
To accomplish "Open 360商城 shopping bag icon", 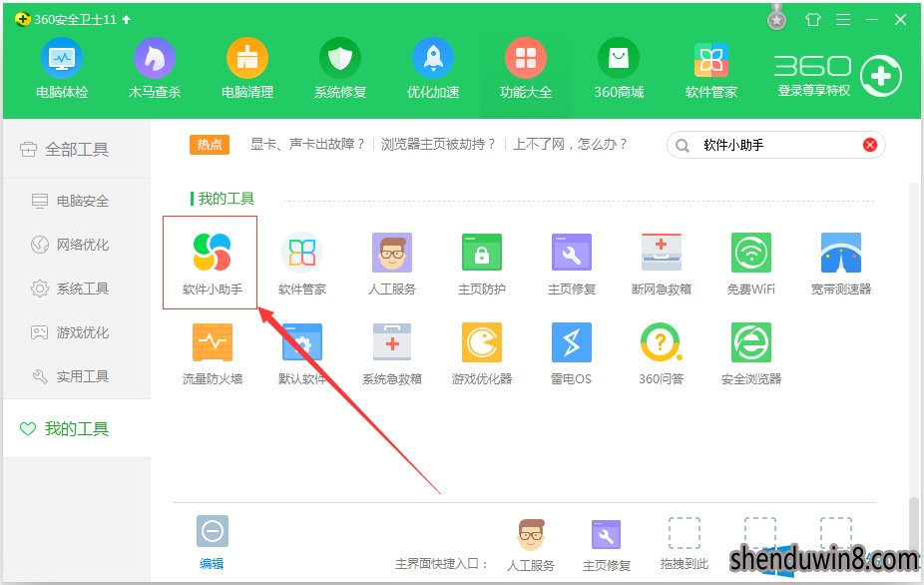I will [x=619, y=58].
